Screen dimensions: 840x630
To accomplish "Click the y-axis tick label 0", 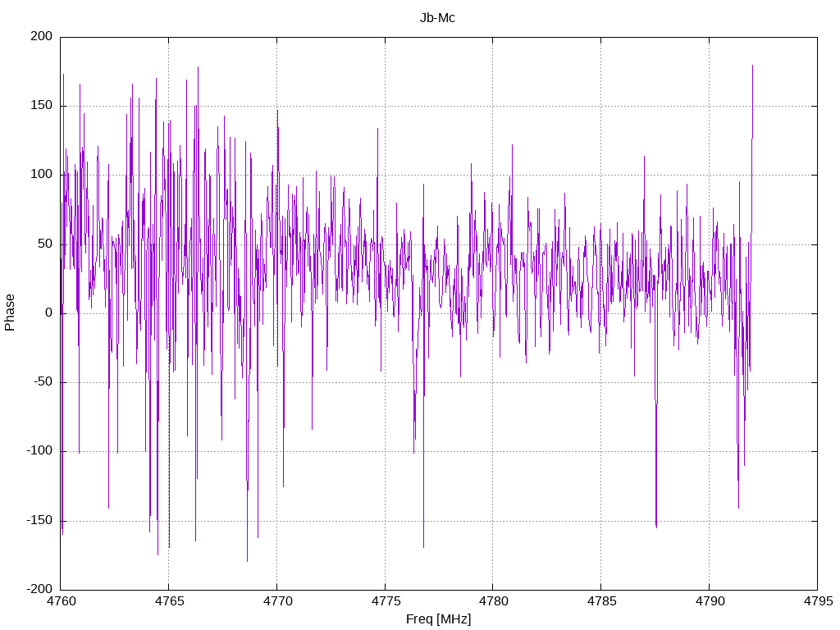I will [x=49, y=313].
